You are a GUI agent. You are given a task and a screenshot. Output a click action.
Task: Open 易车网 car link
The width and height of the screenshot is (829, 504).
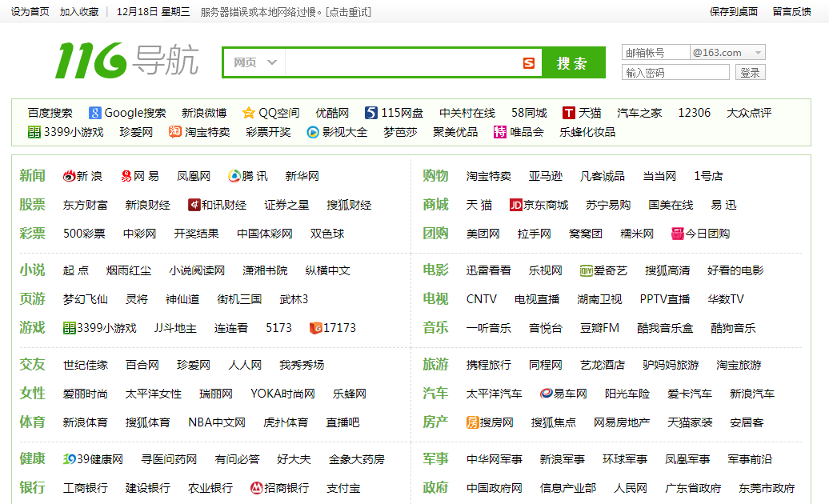click(563, 394)
